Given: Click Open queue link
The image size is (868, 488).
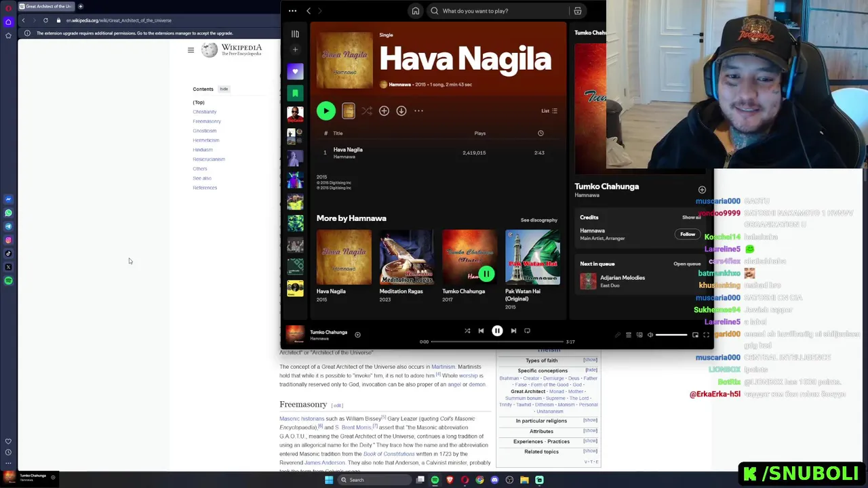Looking at the screenshot, I should [687, 264].
